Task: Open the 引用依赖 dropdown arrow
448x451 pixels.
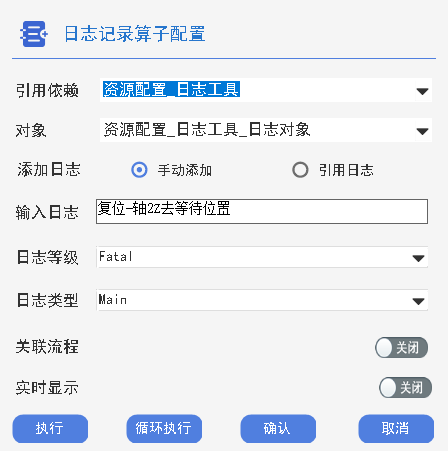Action: pos(422,91)
